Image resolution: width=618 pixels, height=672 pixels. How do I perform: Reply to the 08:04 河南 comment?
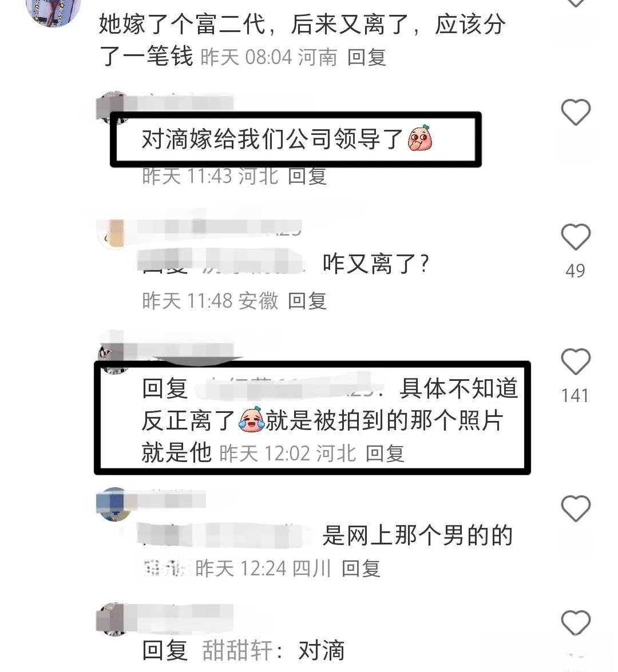(x=367, y=57)
